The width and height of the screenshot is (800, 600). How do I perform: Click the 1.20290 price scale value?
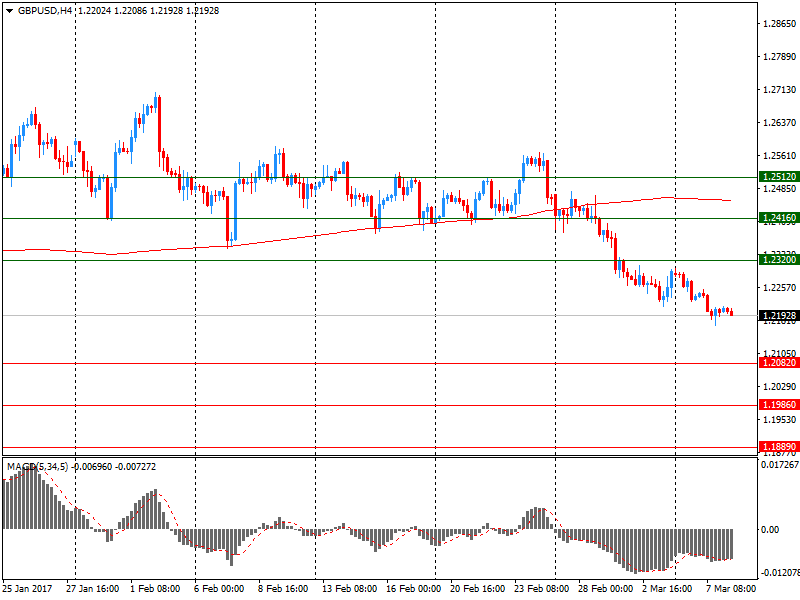[779, 387]
